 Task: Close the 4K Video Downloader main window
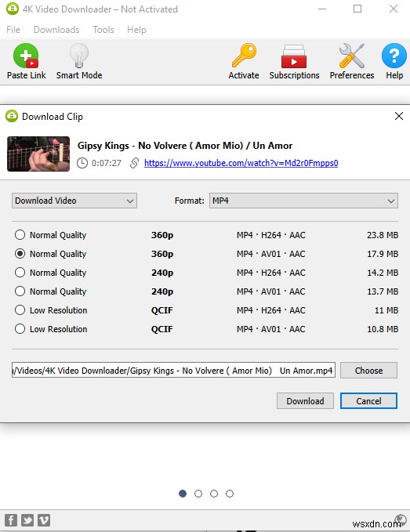[x=394, y=9]
